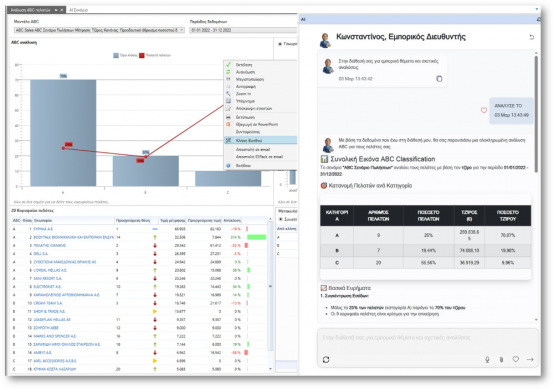
Task: Click the Εκτύπωση printer icon in menu
Action: tap(228, 117)
